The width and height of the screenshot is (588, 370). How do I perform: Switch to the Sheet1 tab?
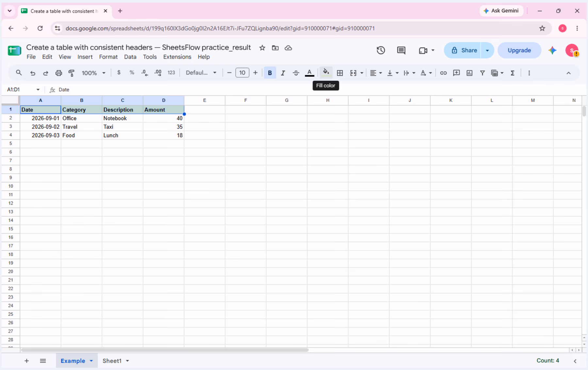(112, 361)
